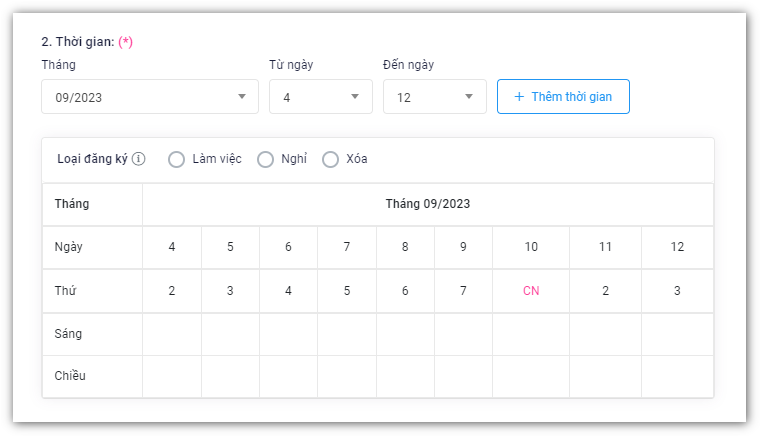This screenshot has height=436, width=760.
Task: Choose the Xóa radio option
Action: click(331, 160)
